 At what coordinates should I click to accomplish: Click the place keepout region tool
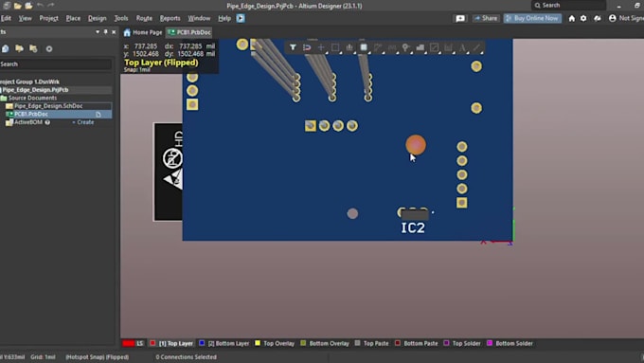[434, 47]
